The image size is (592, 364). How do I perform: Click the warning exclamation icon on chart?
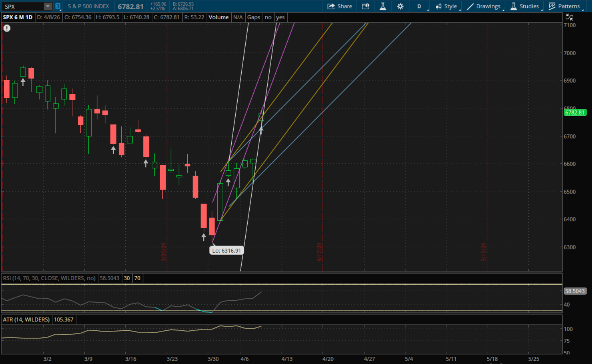(x=7, y=28)
